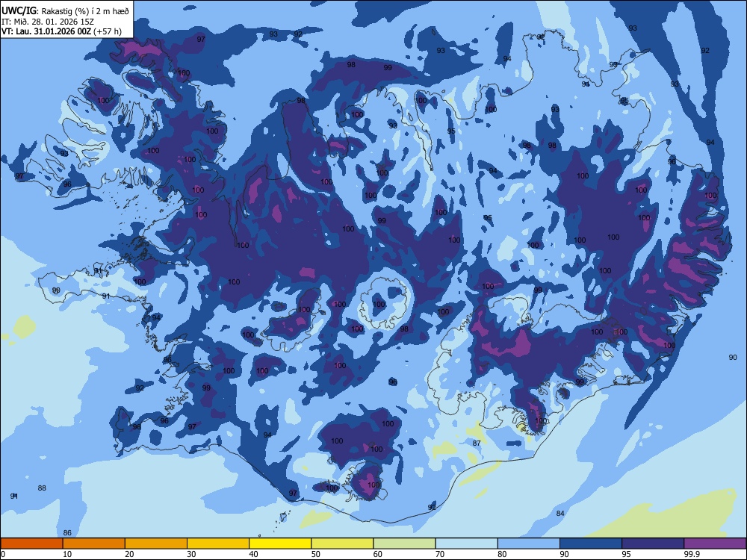Choose the 60–70 light green legend swatch

tap(404, 544)
